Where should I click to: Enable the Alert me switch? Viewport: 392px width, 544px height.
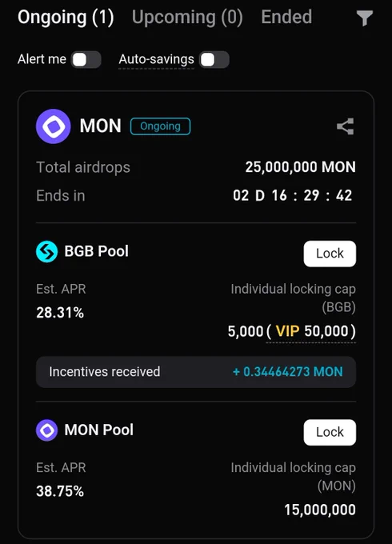86,60
